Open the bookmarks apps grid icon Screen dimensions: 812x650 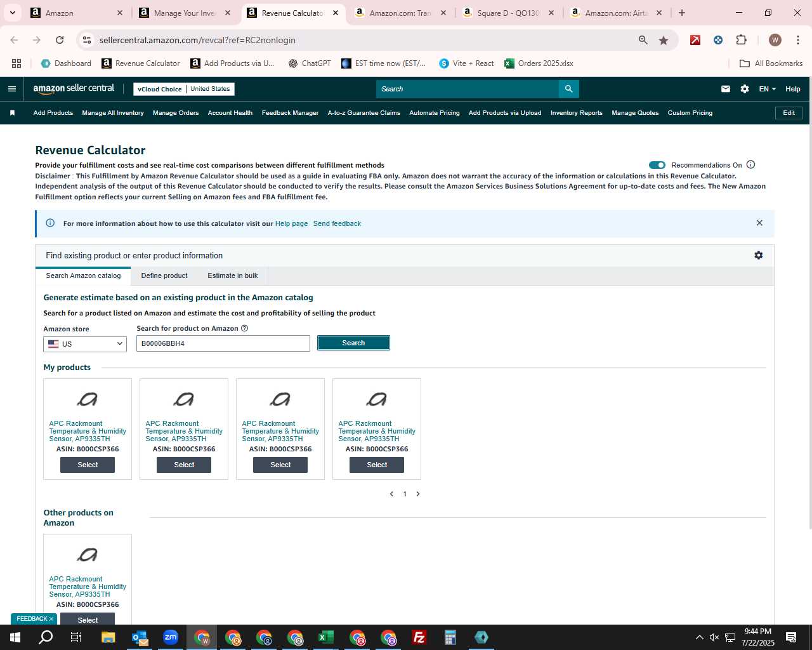(x=16, y=63)
